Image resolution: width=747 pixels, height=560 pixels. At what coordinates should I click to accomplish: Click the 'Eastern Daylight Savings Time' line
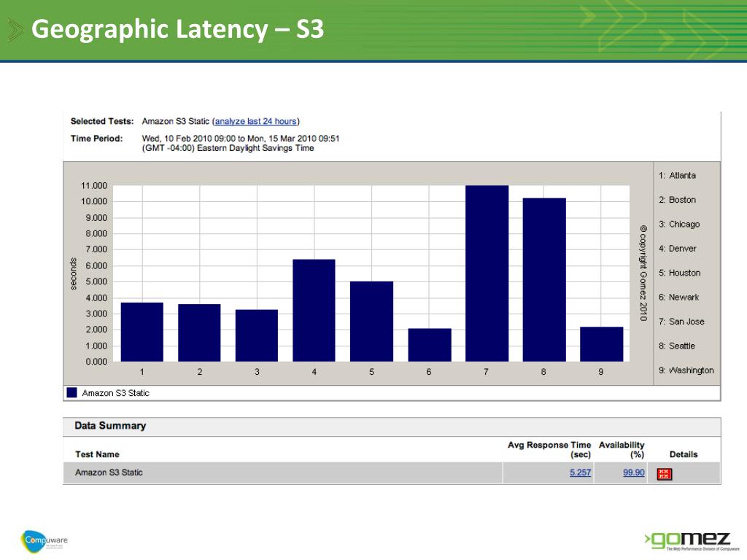(x=228, y=148)
